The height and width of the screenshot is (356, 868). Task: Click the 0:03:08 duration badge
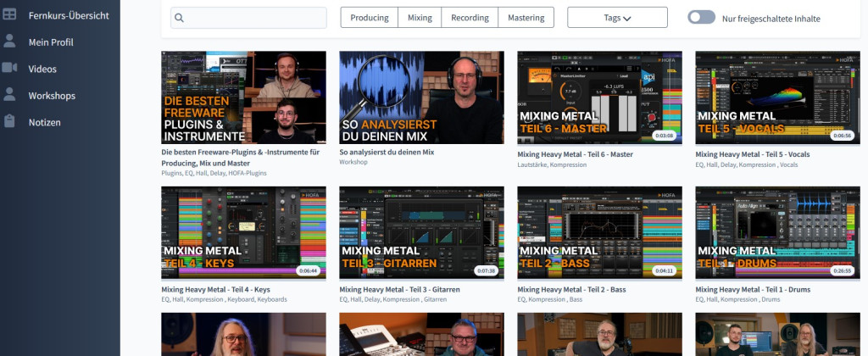click(x=664, y=135)
